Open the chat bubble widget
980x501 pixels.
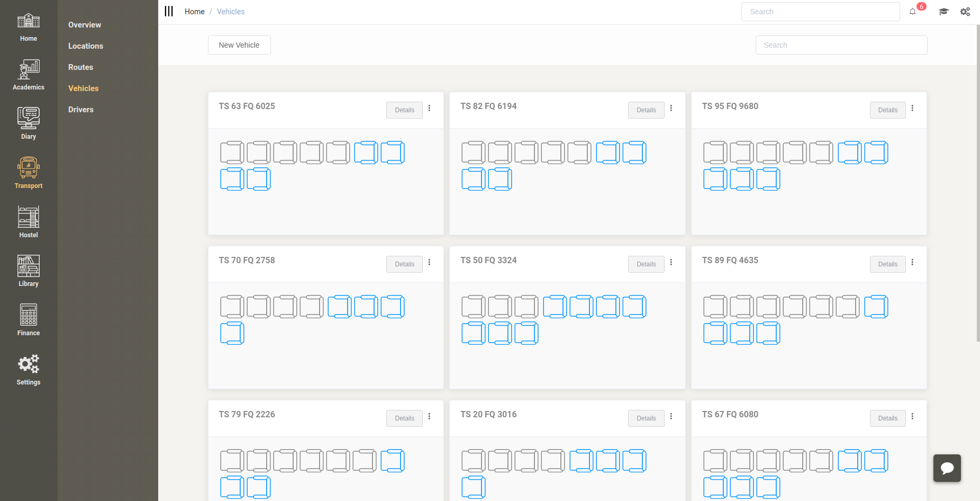(x=947, y=468)
